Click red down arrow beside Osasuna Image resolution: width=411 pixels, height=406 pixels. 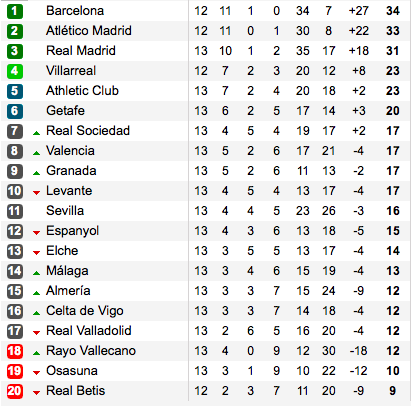36,373
